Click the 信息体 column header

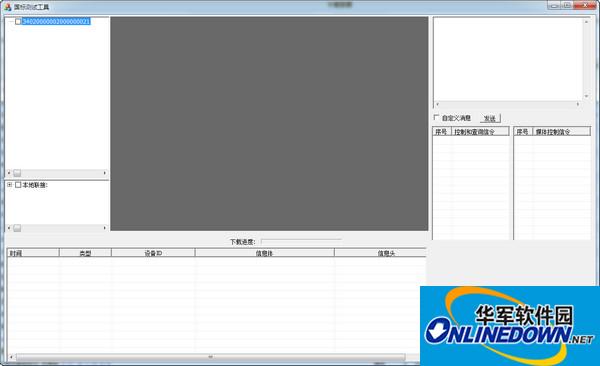[x=265, y=253]
